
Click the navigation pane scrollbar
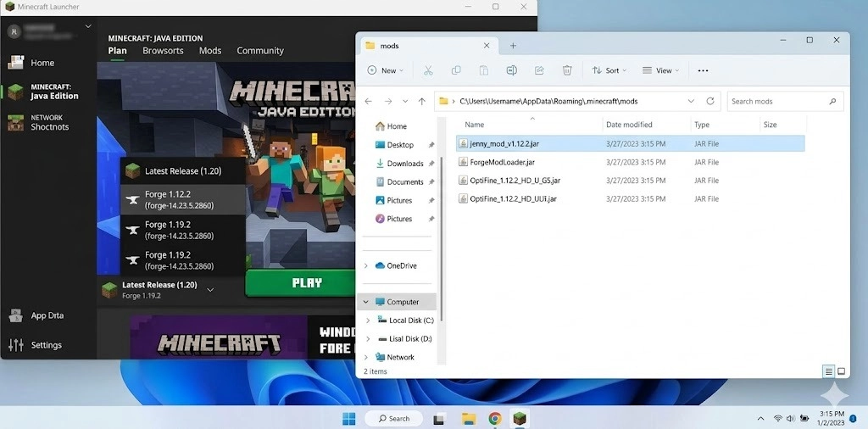(x=441, y=240)
